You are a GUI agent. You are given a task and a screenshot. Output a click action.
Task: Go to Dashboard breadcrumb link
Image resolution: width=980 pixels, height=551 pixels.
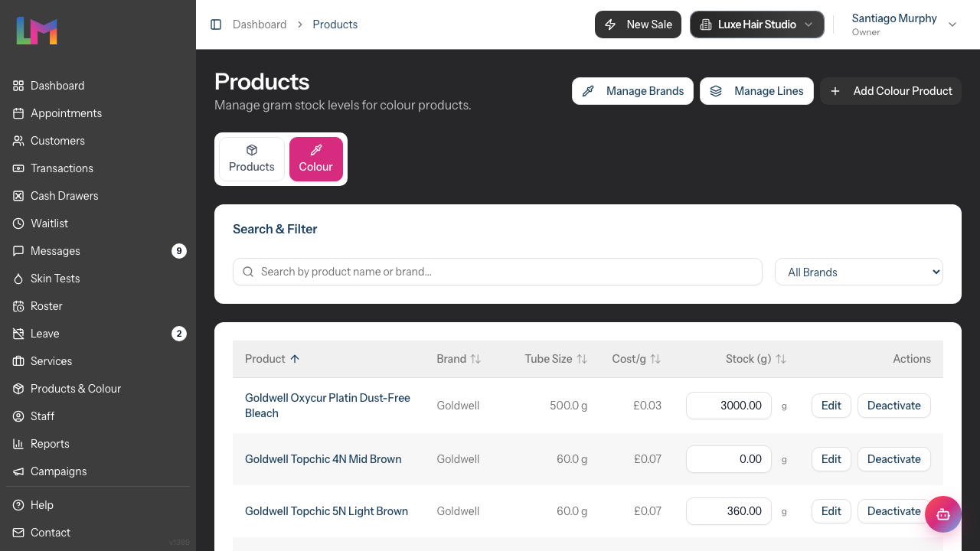pos(260,24)
